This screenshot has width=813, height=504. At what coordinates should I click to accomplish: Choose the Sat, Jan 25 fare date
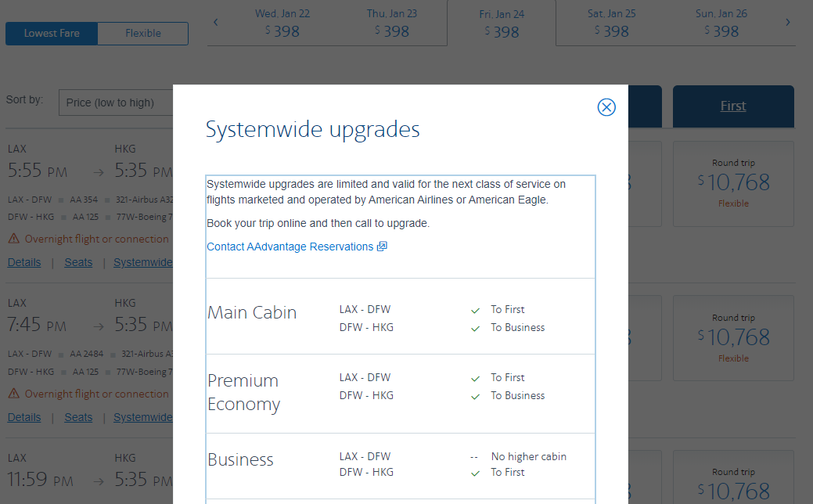coord(611,23)
